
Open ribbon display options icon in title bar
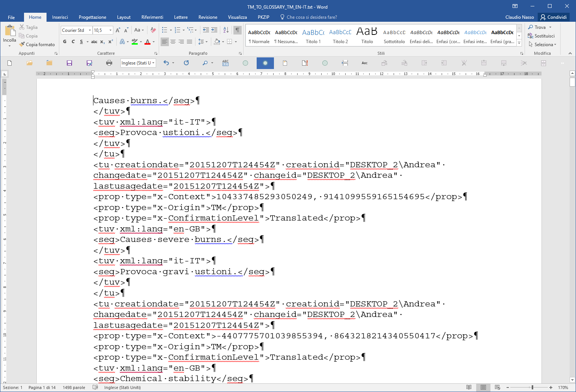click(515, 6)
